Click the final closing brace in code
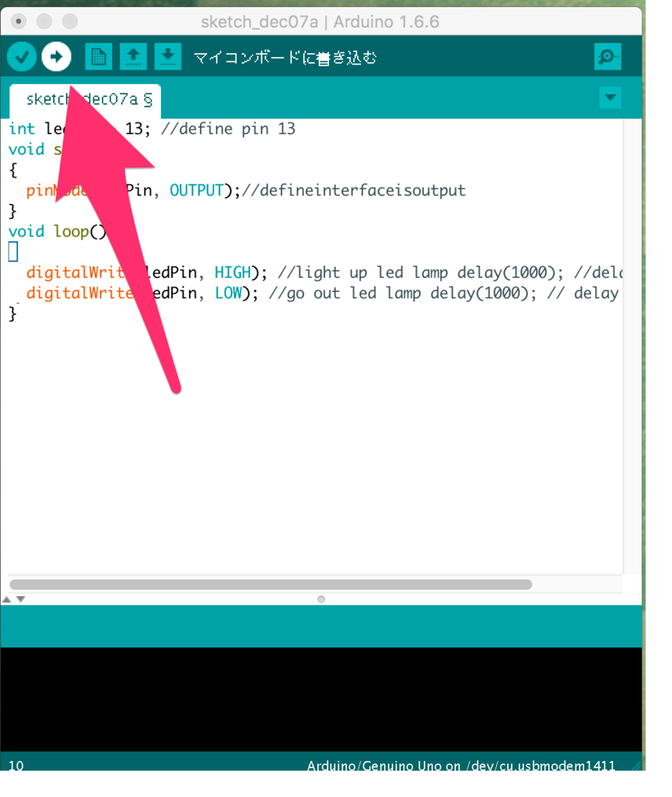 pos(12,314)
